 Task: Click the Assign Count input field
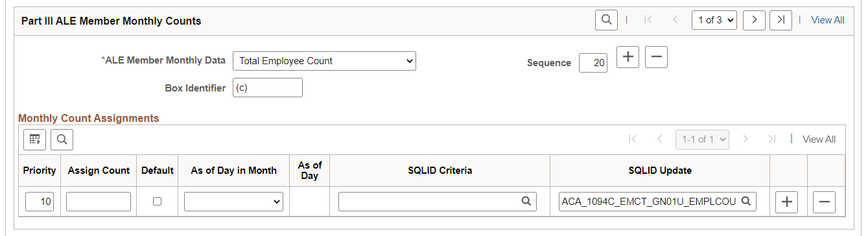[x=99, y=202]
